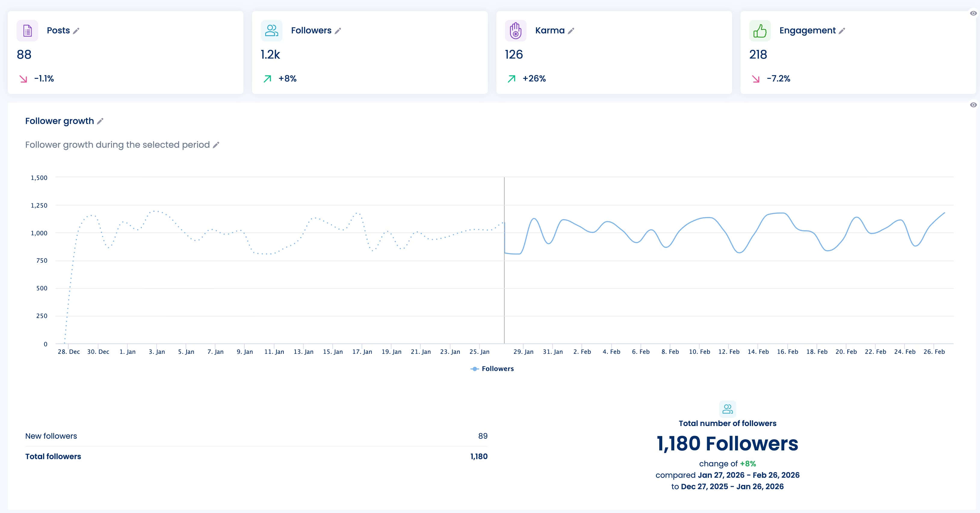Toggle the eye icon on the Follower growth panel

pos(973,105)
